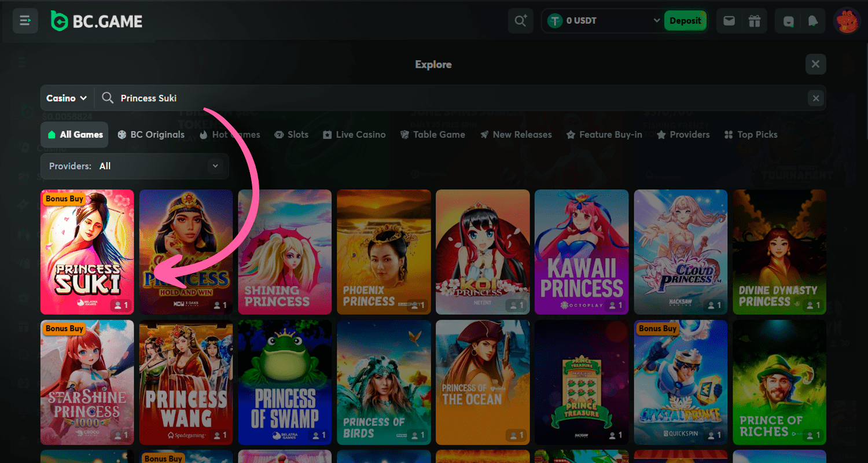The image size is (868, 463).
Task: Open the mail inbox icon
Action: [729, 21]
